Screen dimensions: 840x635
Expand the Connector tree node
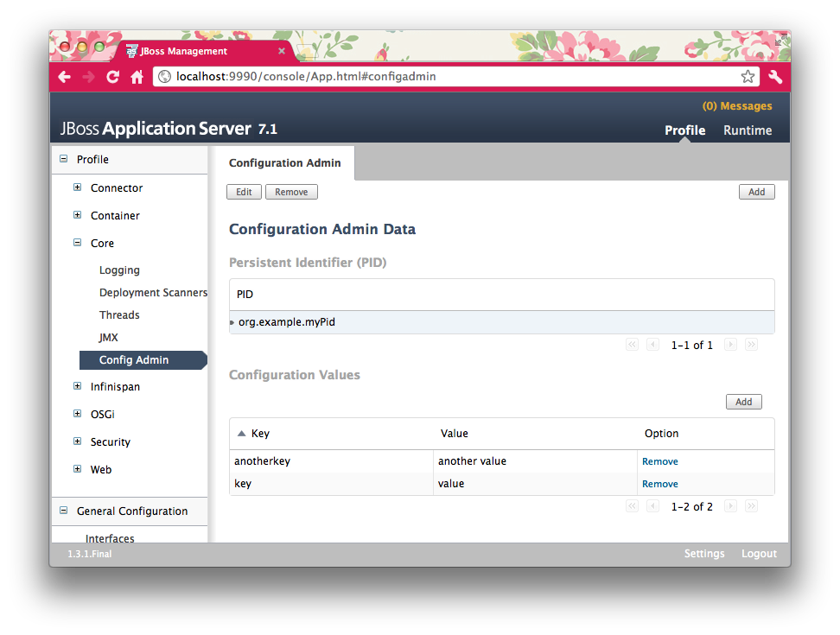[78, 187]
